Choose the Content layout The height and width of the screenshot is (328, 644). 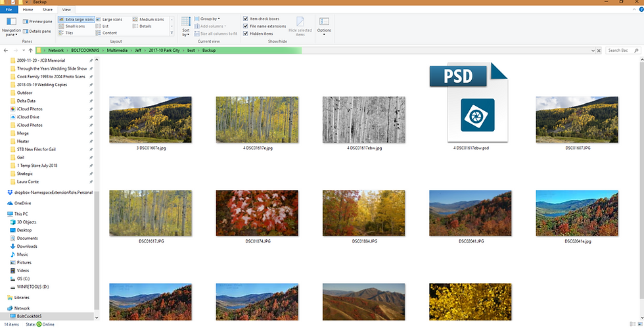(x=106, y=33)
